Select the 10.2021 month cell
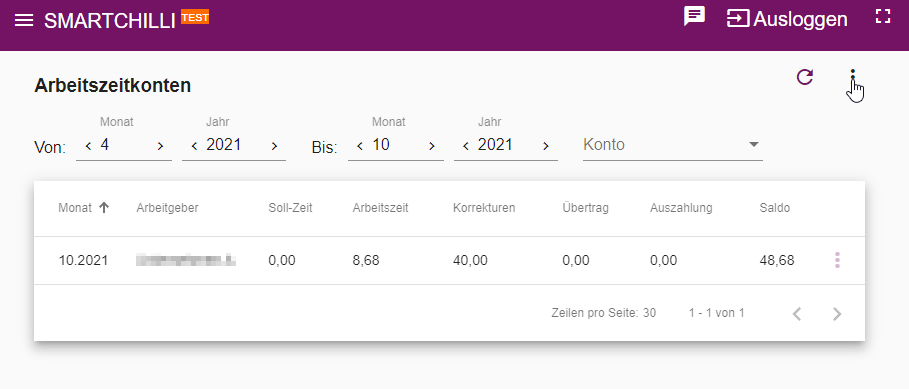The width and height of the screenshot is (909, 389). click(83, 260)
